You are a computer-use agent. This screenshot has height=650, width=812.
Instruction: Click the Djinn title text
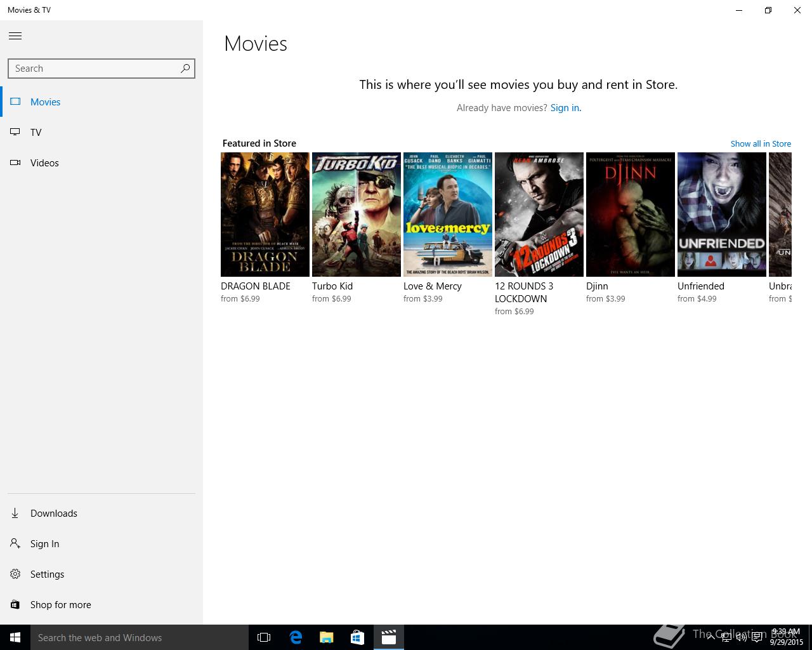tap(597, 286)
